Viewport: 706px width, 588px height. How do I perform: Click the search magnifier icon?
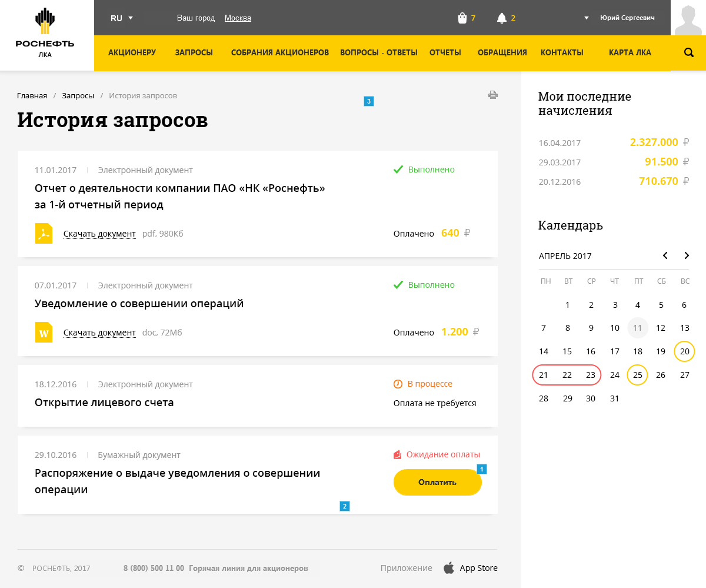pyautogui.click(x=689, y=52)
